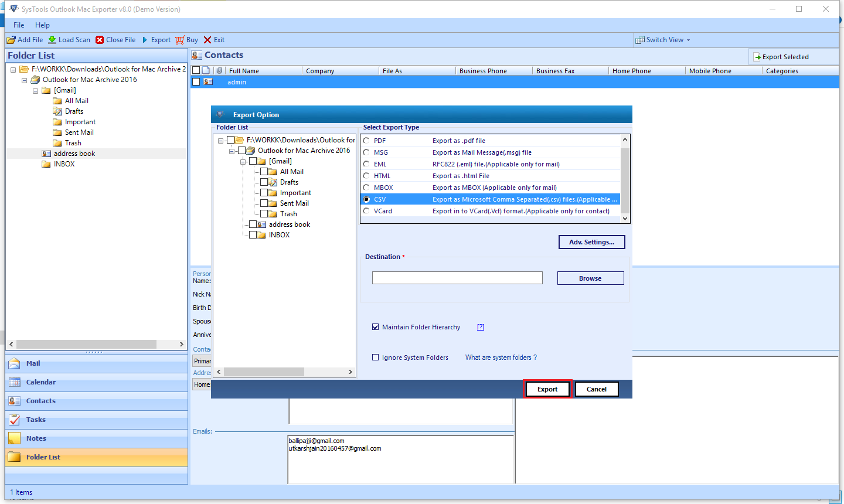
Task: Select the VCard export type radio button
Action: [366, 211]
